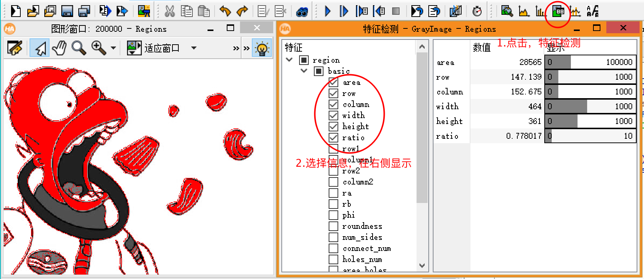Click the 适应窗口 fit window button
This screenshot has width=644, height=279.
pos(153,48)
